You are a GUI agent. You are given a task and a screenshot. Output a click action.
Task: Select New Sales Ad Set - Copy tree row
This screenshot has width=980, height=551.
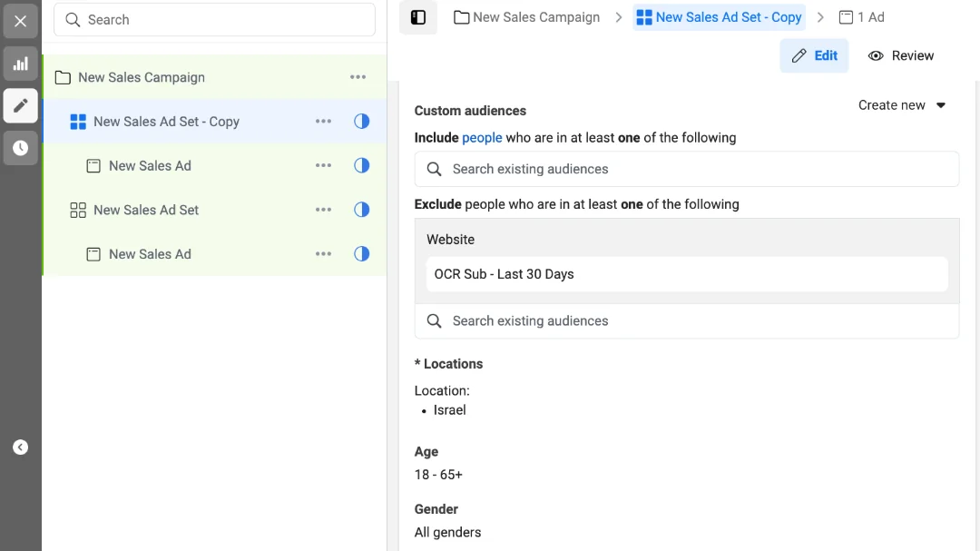(214, 122)
